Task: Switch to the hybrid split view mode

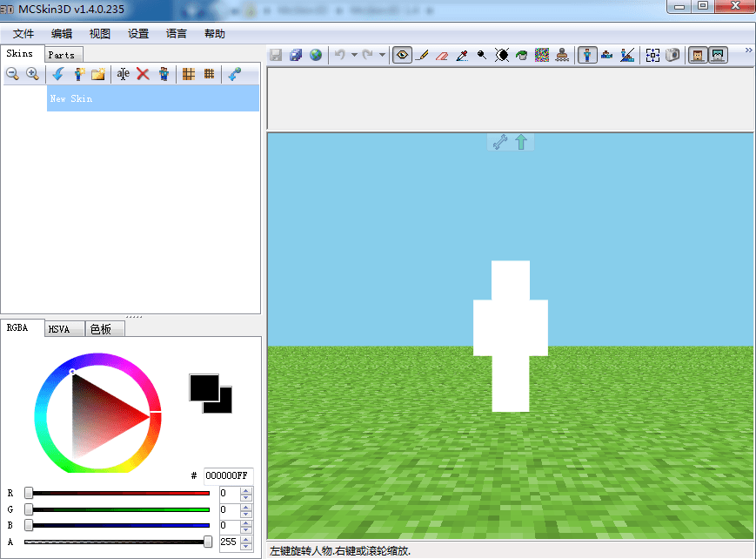Action: (x=627, y=55)
